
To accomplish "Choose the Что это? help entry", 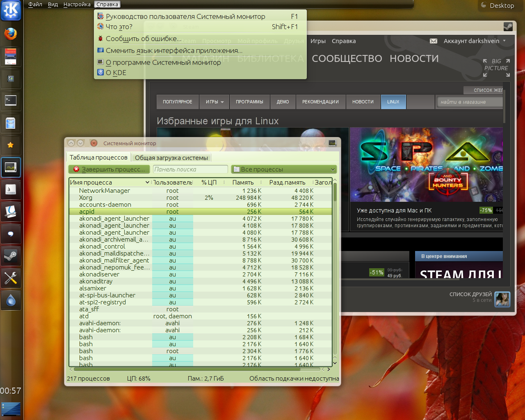I will [200, 27].
